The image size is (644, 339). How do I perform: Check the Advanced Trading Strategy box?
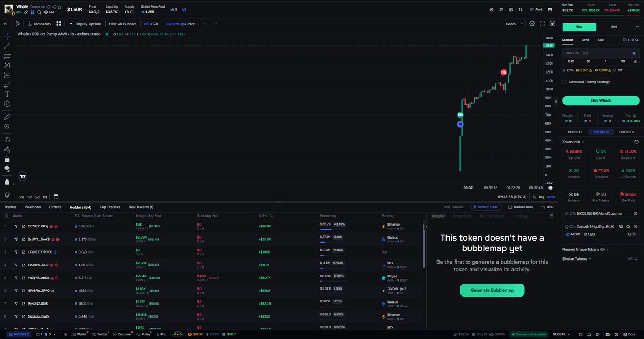point(565,82)
